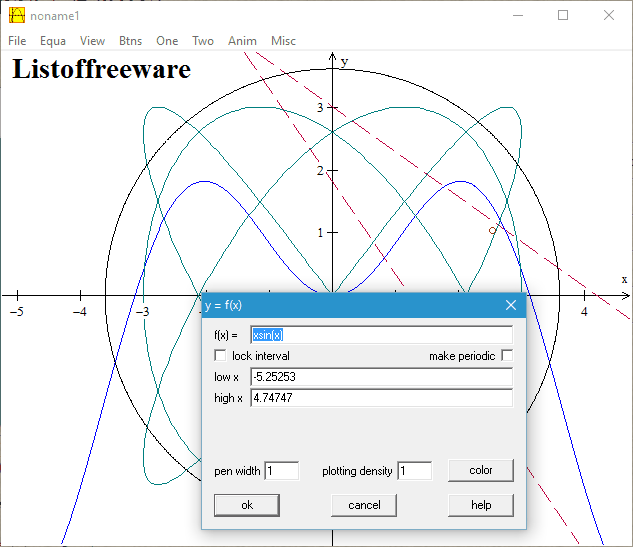Open the Anim menu
This screenshot has width=633, height=547.
coord(242,41)
